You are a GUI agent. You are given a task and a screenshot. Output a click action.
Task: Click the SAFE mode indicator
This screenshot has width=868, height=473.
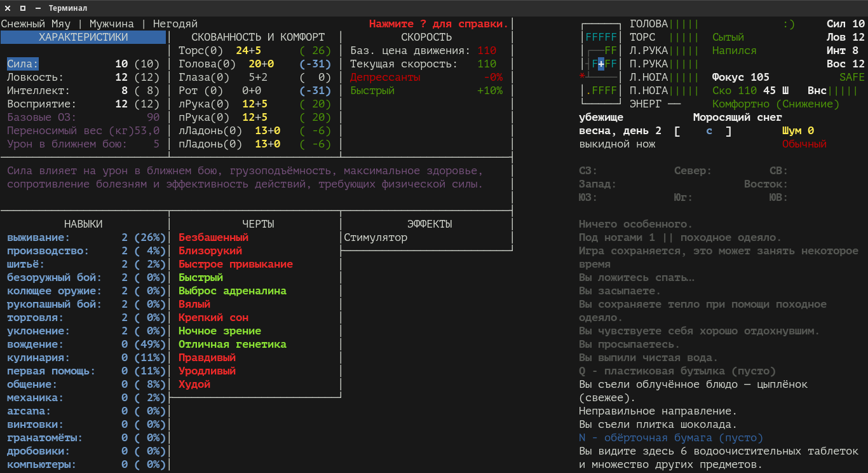pos(852,78)
